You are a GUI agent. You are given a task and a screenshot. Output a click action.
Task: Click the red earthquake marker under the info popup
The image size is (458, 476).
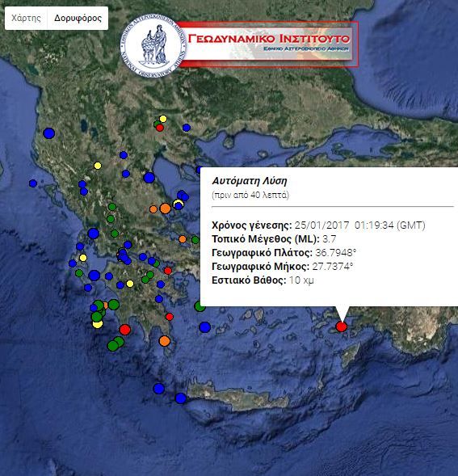pos(342,326)
